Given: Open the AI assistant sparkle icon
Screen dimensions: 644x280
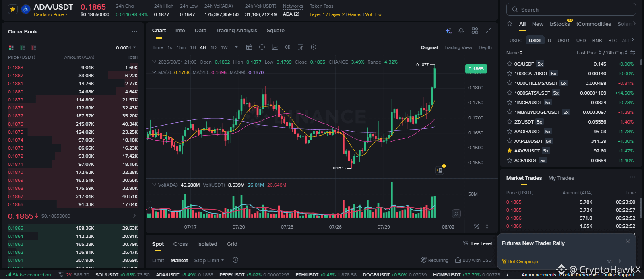Looking at the screenshot, I should point(448,31).
